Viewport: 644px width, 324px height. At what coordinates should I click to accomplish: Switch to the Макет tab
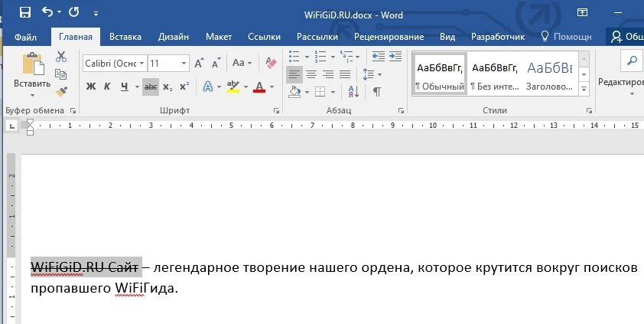(x=219, y=37)
